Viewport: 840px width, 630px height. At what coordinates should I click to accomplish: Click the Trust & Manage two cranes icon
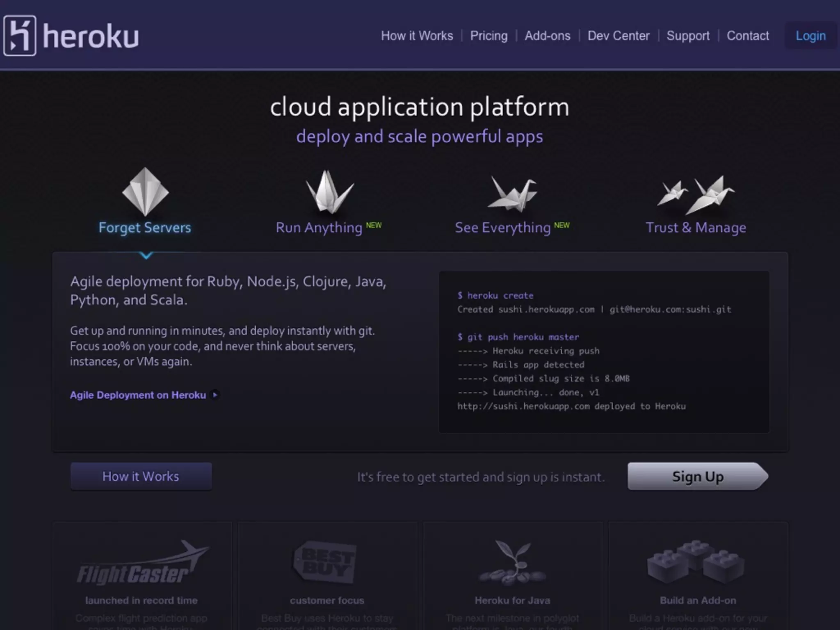click(x=696, y=195)
